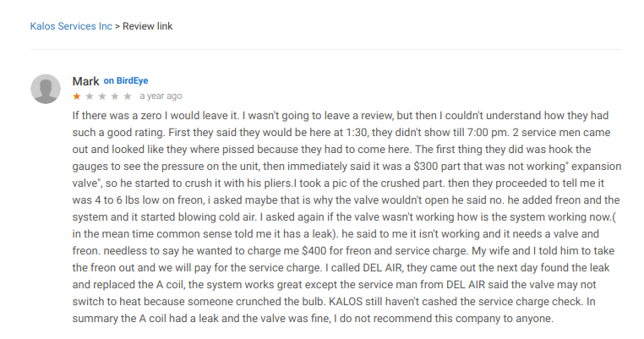Click the third gray rating star
The width and height of the screenshot is (644, 339).
point(102,96)
